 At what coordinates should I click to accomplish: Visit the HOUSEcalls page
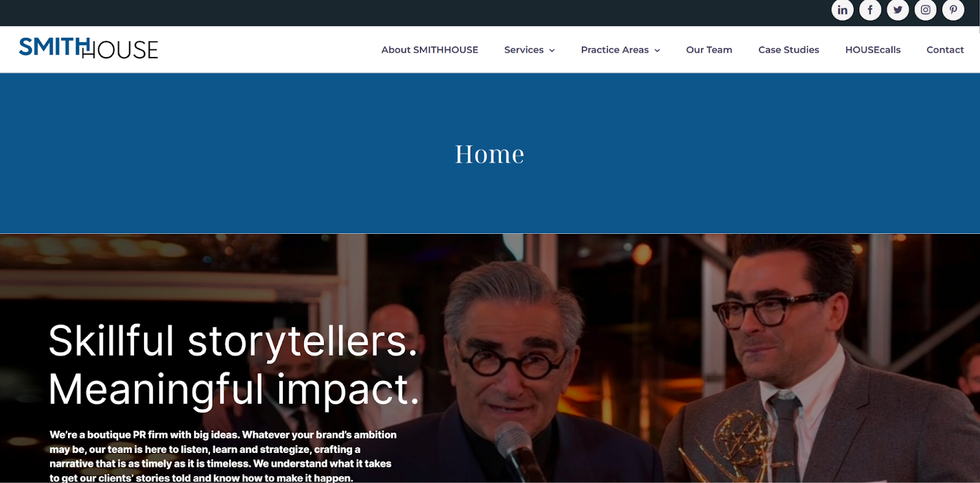pos(873,50)
